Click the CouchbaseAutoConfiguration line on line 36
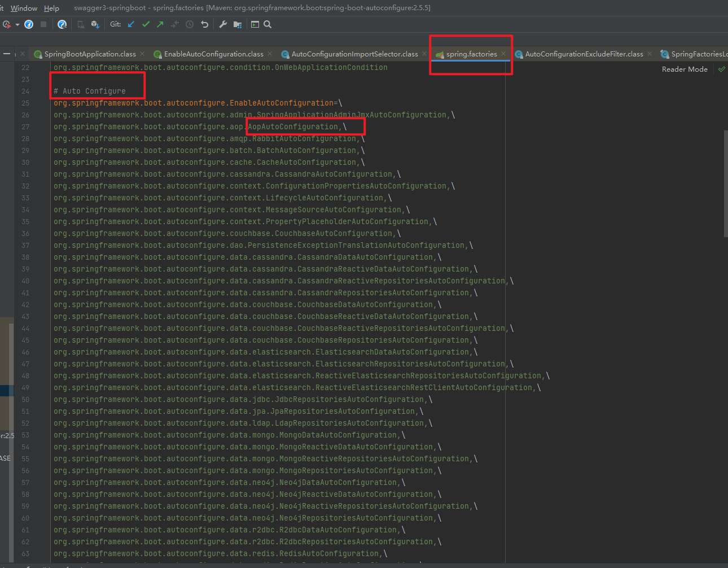The width and height of the screenshot is (728, 568). click(227, 233)
